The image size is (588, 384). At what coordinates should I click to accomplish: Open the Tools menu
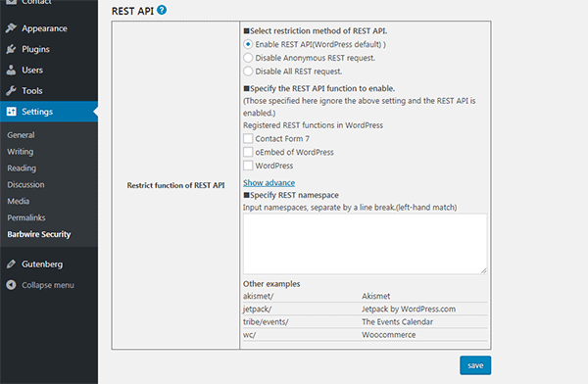pyautogui.click(x=49, y=91)
